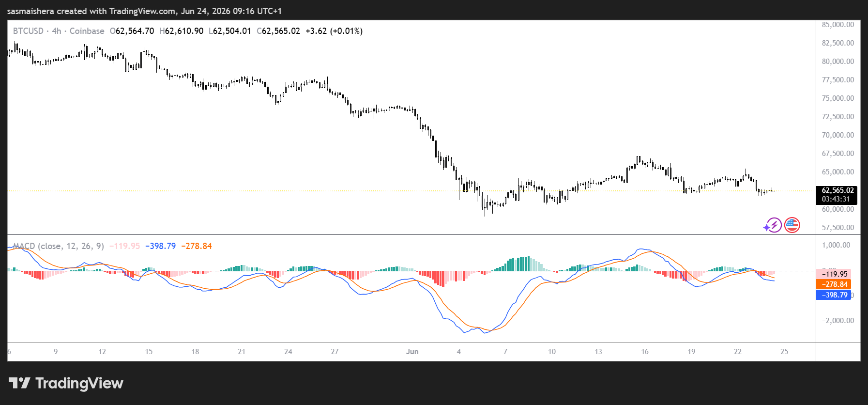Click the change value +3.62 (+0.01%)

pos(334,31)
